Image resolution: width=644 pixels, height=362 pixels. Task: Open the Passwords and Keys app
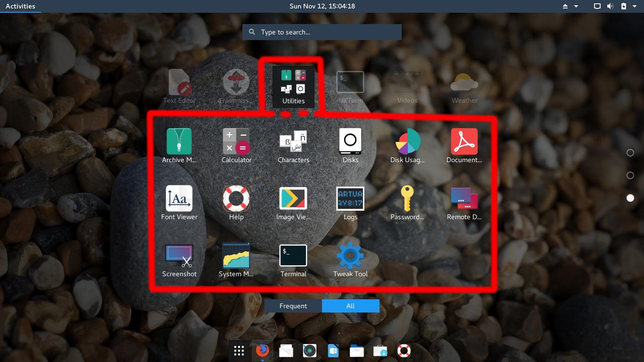[x=407, y=198]
